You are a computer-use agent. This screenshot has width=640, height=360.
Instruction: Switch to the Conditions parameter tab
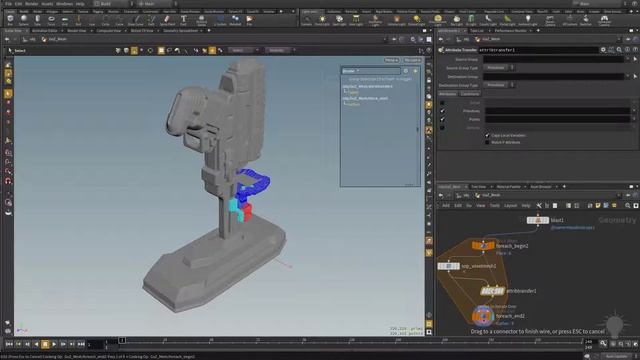[x=470, y=94]
